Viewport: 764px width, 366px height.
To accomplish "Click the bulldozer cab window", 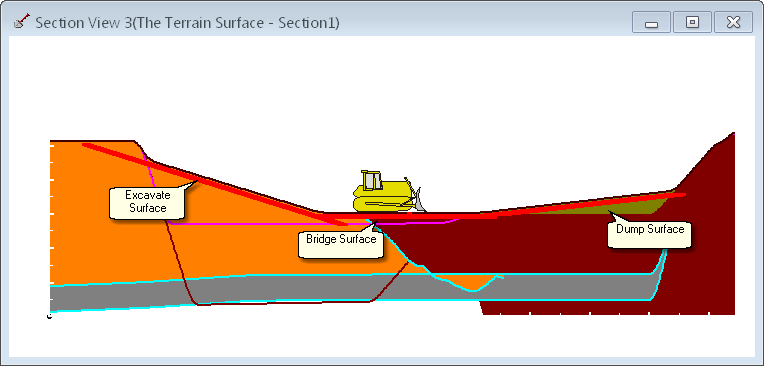I will coord(372,181).
